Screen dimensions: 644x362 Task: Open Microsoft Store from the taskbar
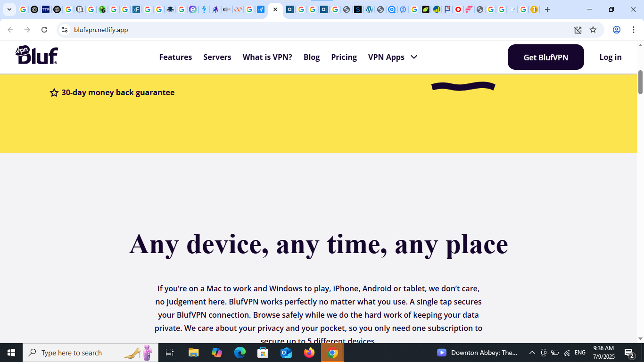(x=263, y=353)
